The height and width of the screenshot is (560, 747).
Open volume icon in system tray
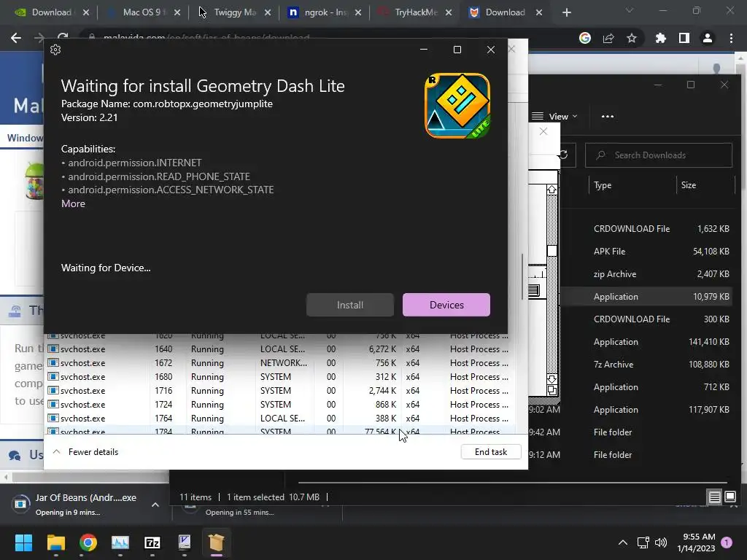[x=661, y=542]
